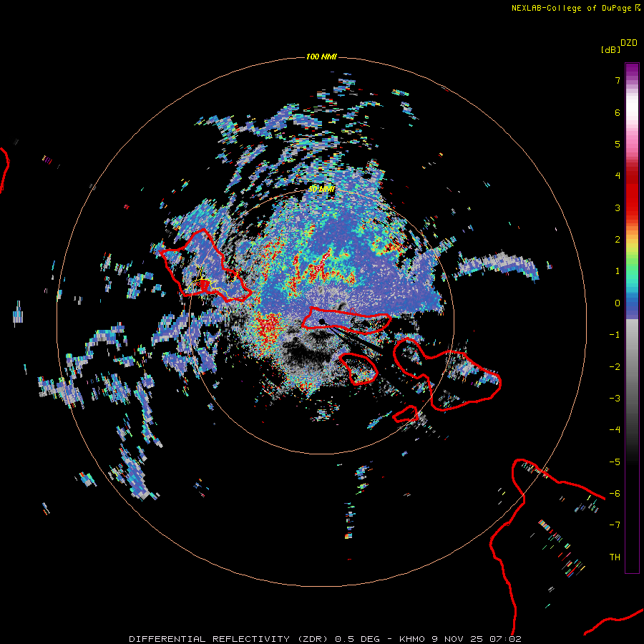Click the colorbar label -5

(615, 462)
